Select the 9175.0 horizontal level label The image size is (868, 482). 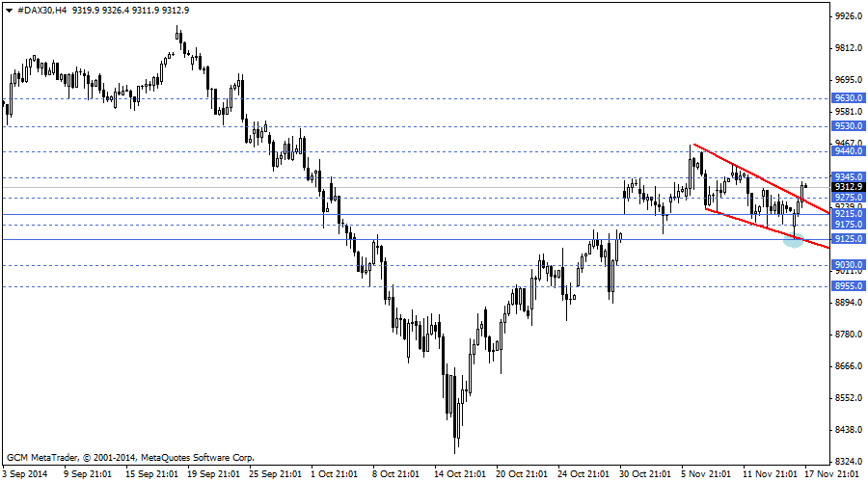click(x=849, y=224)
